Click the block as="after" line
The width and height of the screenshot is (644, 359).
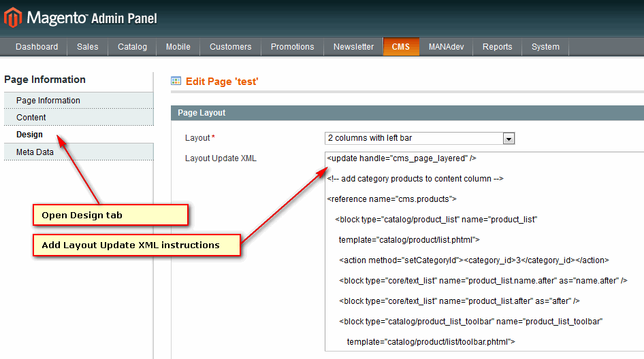point(460,301)
